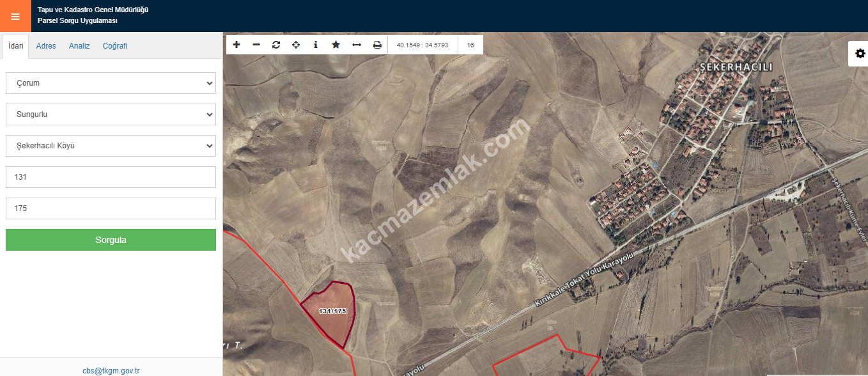Open the Coğrafi tab
Screen dimensions: 868x376
coord(115,46)
